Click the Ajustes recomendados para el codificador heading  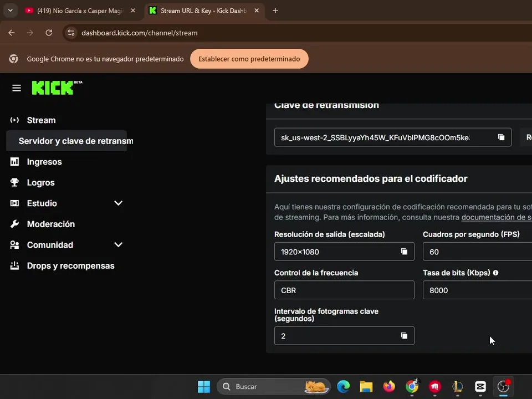(371, 178)
